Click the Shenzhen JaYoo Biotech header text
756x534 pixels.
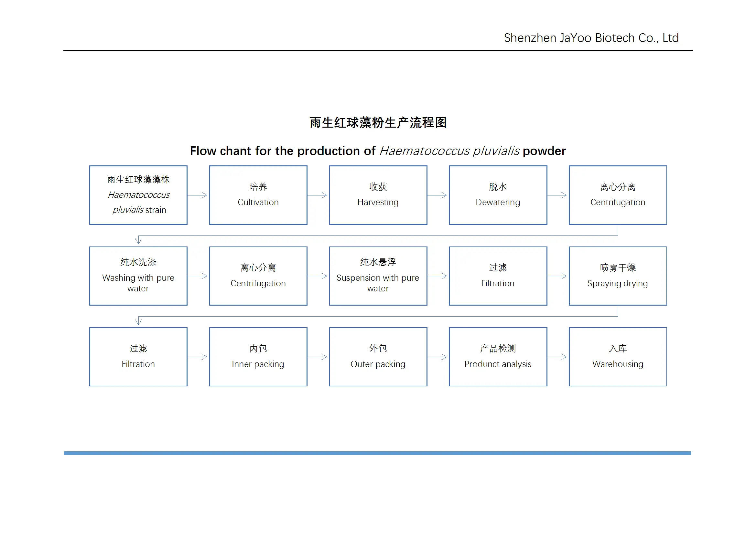coord(591,38)
